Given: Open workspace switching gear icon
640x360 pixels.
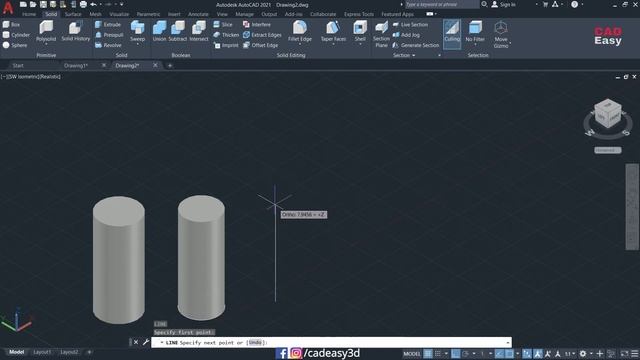Looking at the screenshot, I should (583, 353).
